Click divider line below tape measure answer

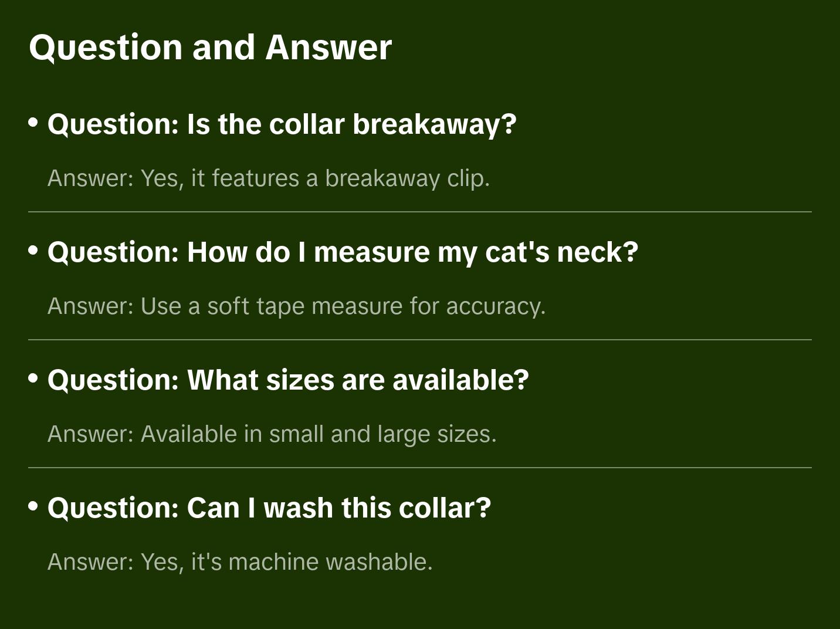(x=420, y=340)
